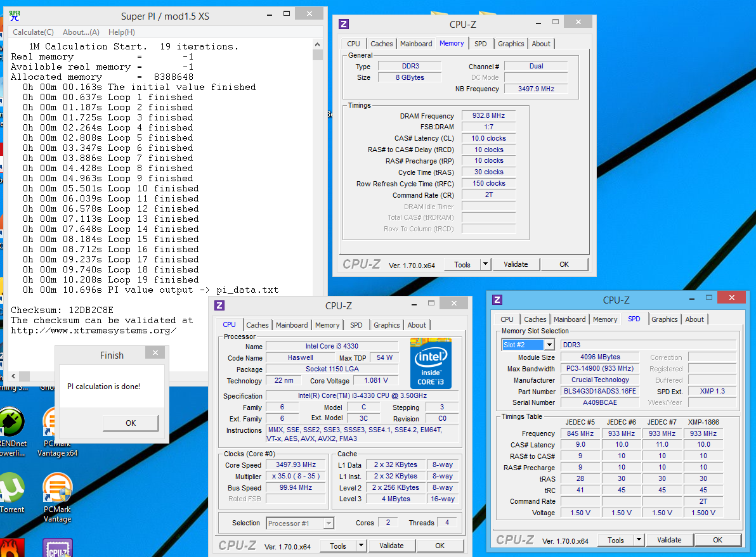The image size is (756, 557).
Task: Open Memory tab in CPU-Z SPD window
Action: 605,319
